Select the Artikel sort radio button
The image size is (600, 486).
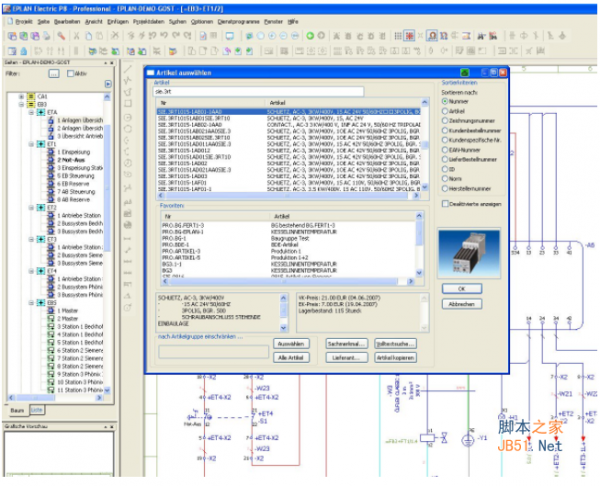pos(445,112)
